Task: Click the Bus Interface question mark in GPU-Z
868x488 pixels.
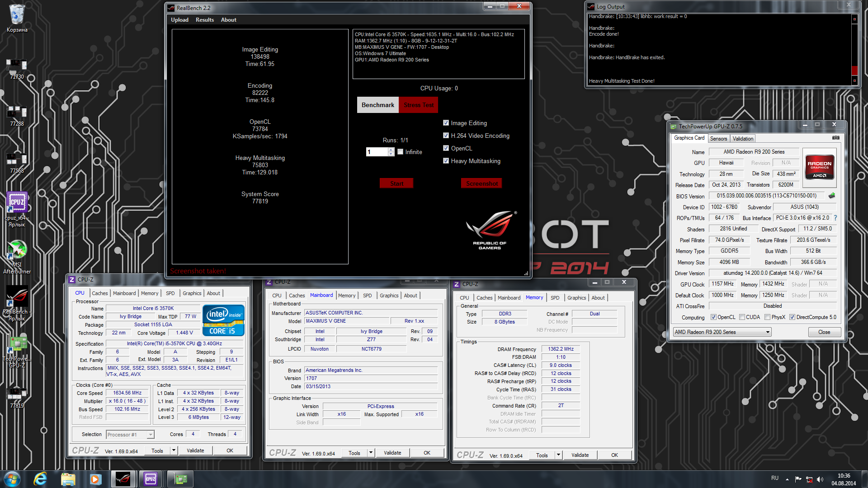Action: [x=835, y=218]
